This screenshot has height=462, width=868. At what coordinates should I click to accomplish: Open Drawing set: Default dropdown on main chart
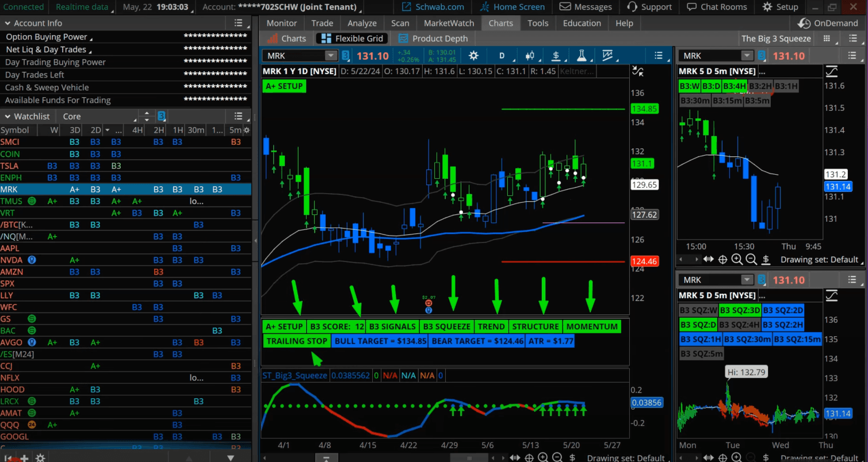[625, 458]
